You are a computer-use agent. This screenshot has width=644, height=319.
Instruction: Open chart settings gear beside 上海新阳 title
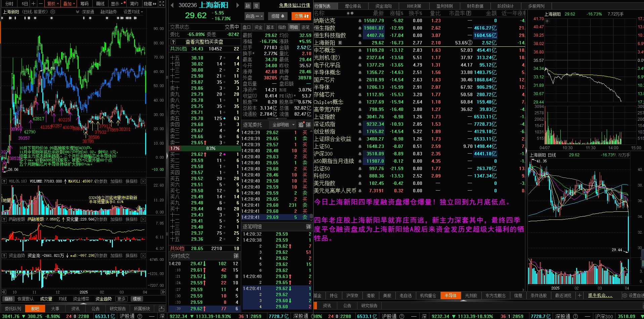pos(53,12)
